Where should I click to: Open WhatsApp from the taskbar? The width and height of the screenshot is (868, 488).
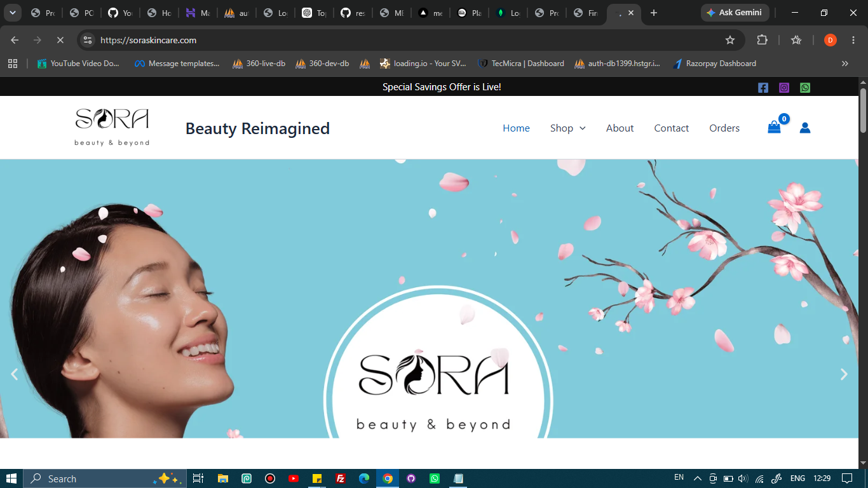(435, 478)
